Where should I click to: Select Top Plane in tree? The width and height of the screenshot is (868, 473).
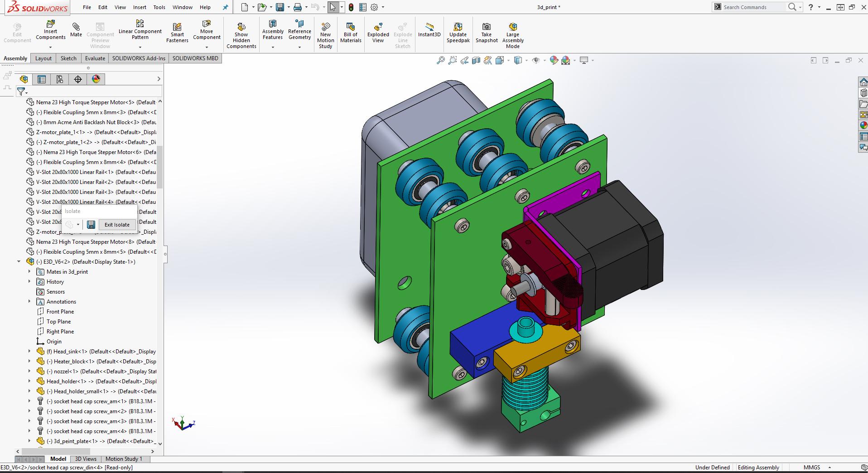(58, 321)
